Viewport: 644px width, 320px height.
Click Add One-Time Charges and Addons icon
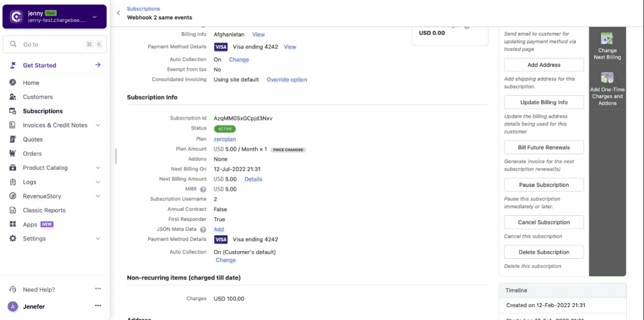[x=607, y=79]
